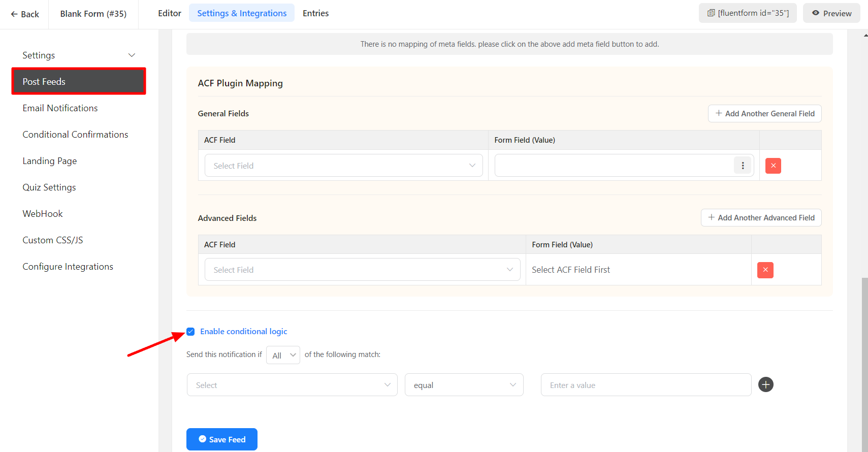Click the Back arrow button

25,14
